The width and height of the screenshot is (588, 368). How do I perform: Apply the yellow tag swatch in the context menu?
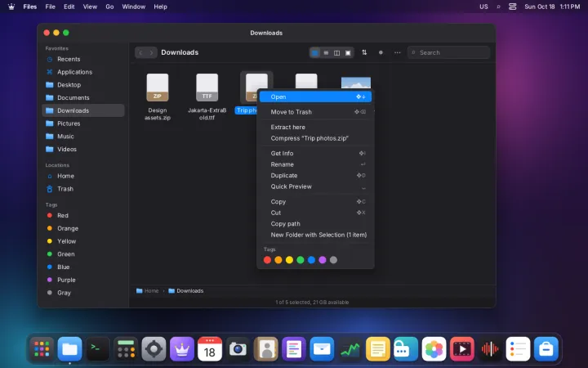pyautogui.click(x=289, y=260)
